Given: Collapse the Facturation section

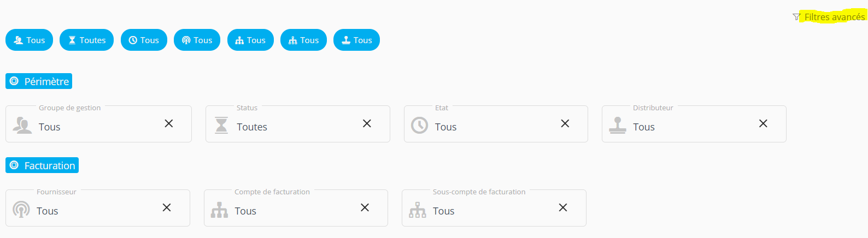Looking at the screenshot, I should [42, 165].
